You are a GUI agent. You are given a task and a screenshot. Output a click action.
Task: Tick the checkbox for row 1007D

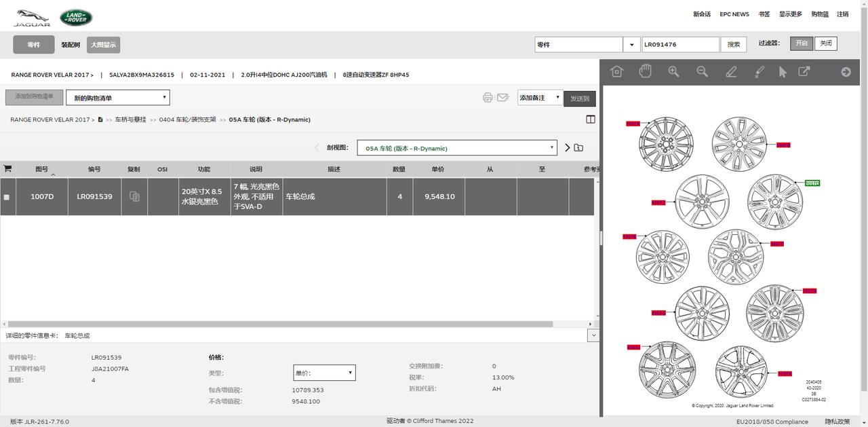(7, 197)
